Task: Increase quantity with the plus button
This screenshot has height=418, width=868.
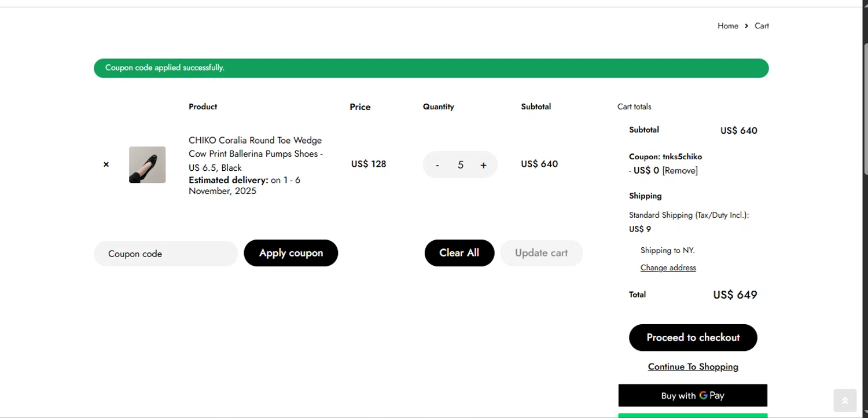Action: point(483,165)
